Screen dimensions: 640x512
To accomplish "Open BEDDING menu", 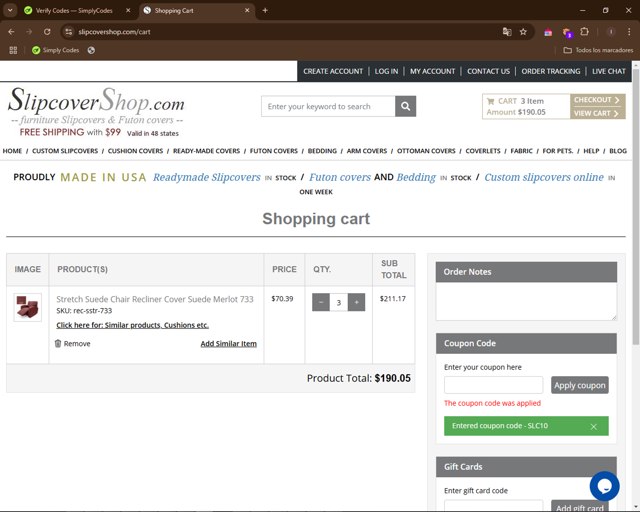I will [322, 151].
